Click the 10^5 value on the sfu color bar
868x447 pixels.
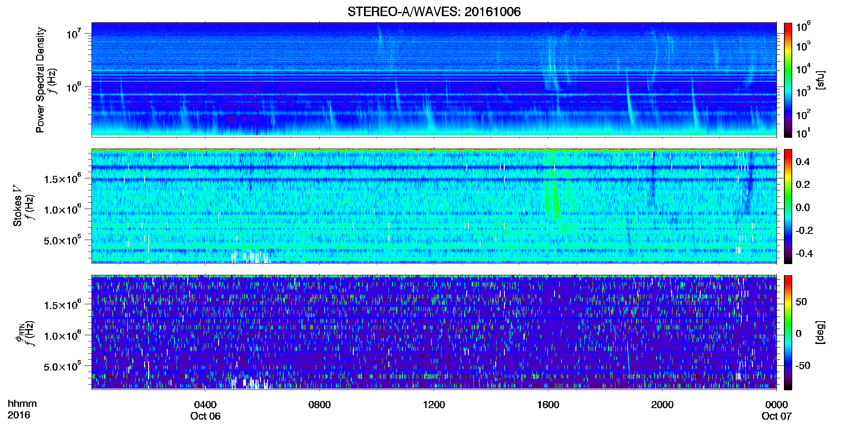click(x=803, y=46)
